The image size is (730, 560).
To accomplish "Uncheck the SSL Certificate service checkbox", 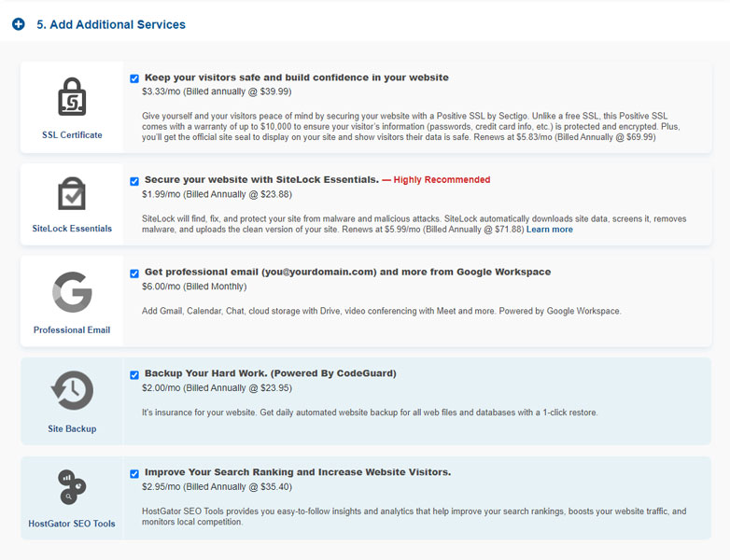I will (x=134, y=78).
